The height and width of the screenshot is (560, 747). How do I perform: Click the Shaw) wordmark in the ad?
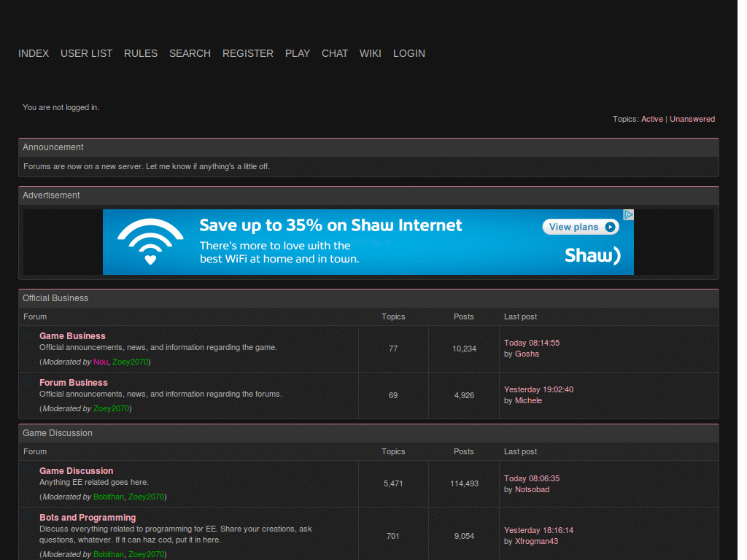coord(592,256)
